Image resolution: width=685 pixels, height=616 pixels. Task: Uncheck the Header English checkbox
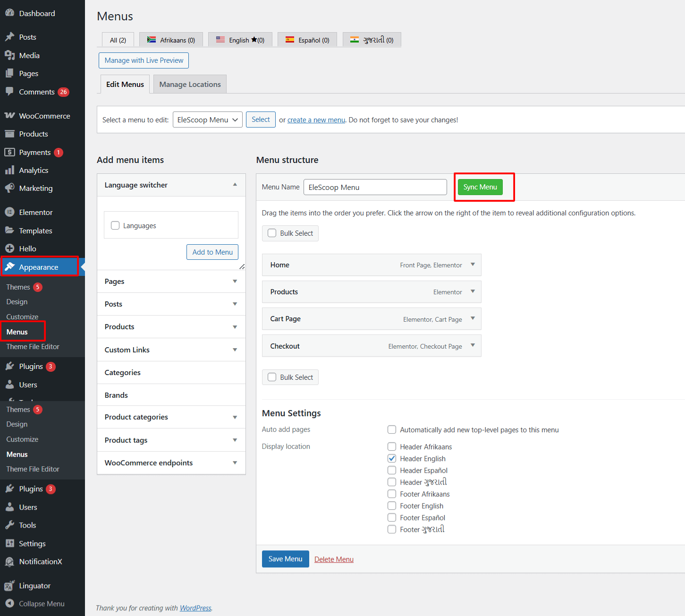392,458
